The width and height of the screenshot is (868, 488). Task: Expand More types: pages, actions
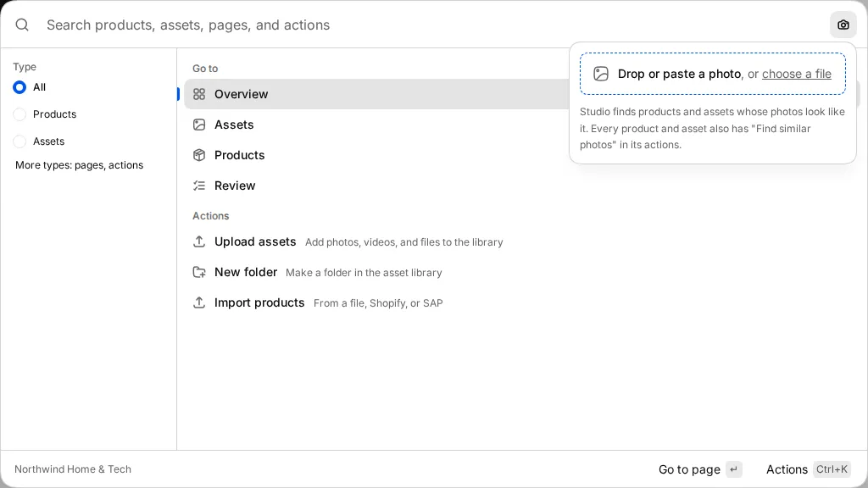click(79, 165)
